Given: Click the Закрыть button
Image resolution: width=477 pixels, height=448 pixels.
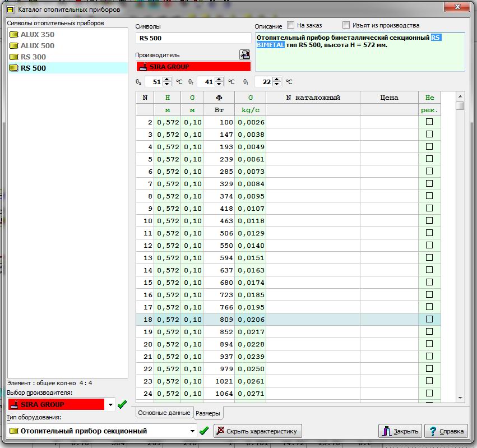Looking at the screenshot, I should coord(400,431).
